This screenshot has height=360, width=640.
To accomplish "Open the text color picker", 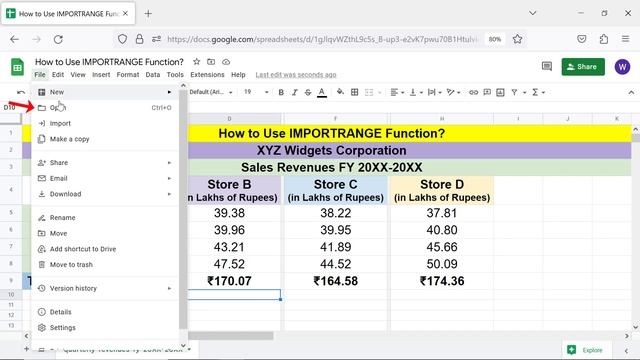I will pos(322,92).
